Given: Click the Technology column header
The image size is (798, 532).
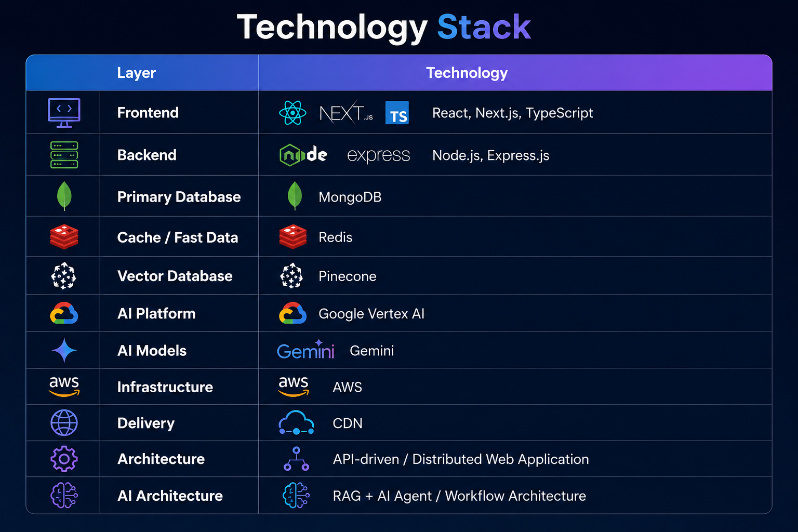Looking at the screenshot, I should (467, 73).
